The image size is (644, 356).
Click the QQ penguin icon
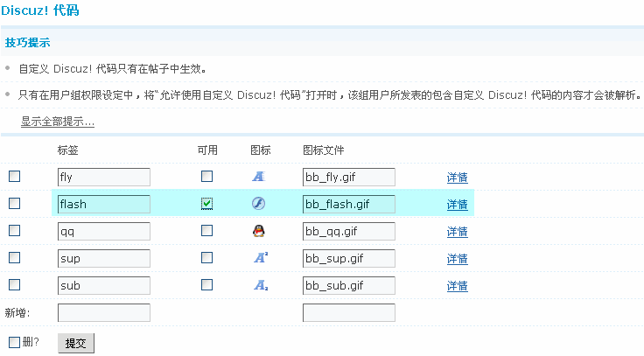258,231
